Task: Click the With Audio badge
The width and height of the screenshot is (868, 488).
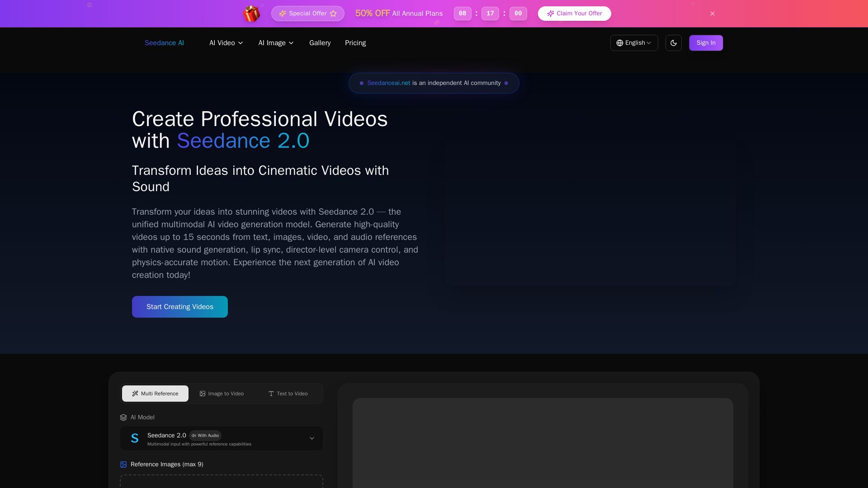Action: coord(205,436)
